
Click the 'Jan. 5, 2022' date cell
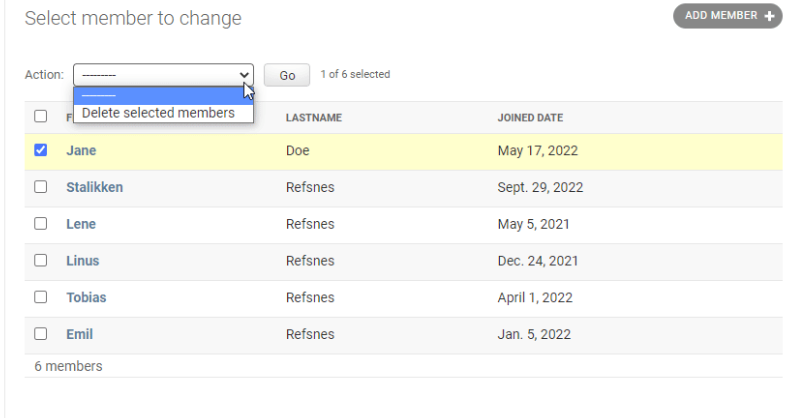coord(534,334)
